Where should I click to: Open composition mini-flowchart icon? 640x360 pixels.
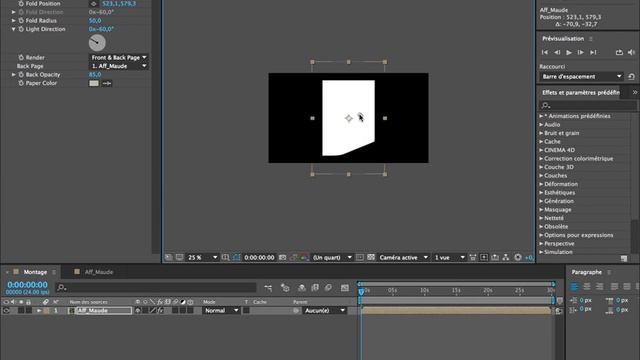click(x=268, y=288)
